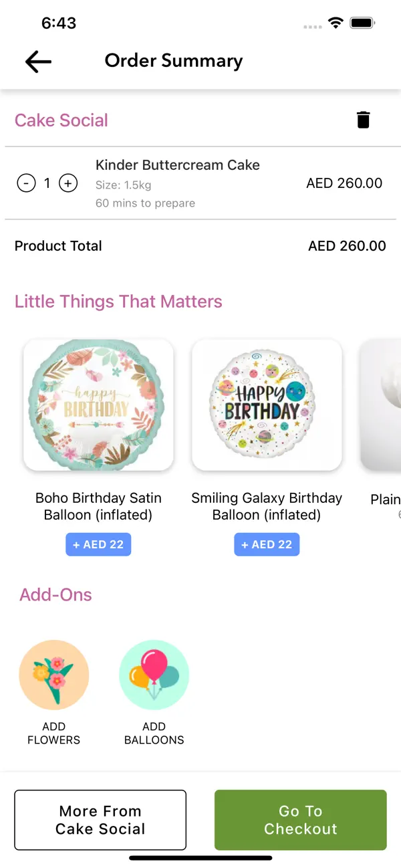Tap Smiling Galaxy Birthday Balloon title text
Viewport: 401px width, 868px height.
267,506
